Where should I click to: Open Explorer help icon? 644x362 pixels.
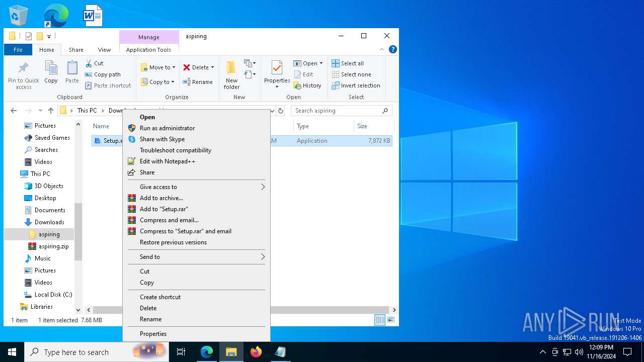pos(393,49)
